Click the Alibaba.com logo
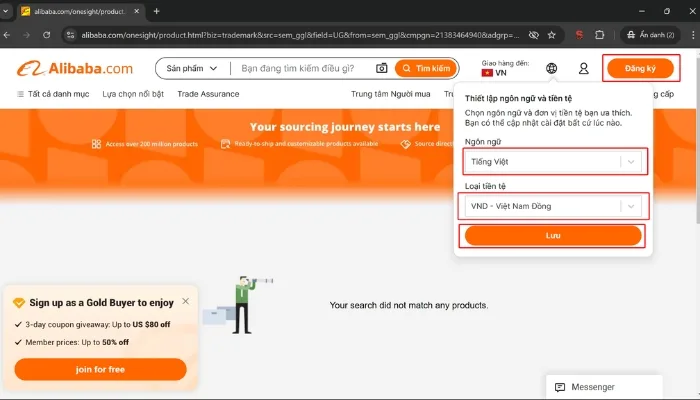The width and height of the screenshot is (700, 400). click(x=75, y=68)
